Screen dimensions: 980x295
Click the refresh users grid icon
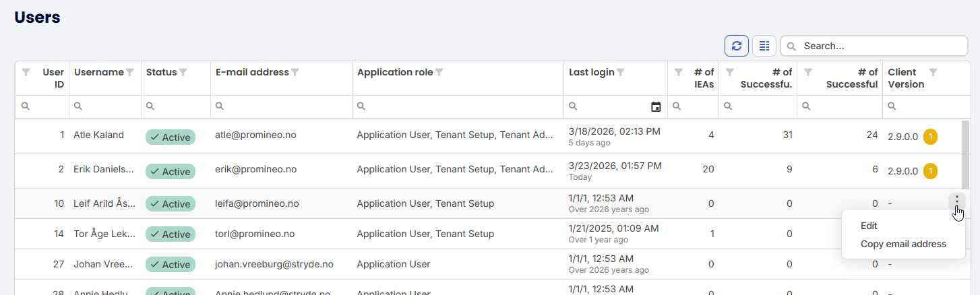click(x=737, y=46)
